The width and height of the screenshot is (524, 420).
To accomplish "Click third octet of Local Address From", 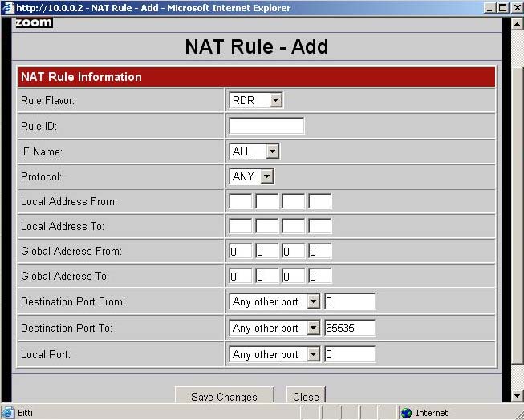I will (x=294, y=201).
